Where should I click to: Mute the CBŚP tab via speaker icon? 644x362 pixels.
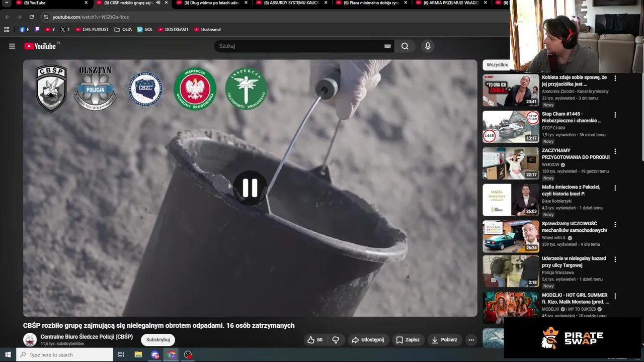(x=157, y=3)
